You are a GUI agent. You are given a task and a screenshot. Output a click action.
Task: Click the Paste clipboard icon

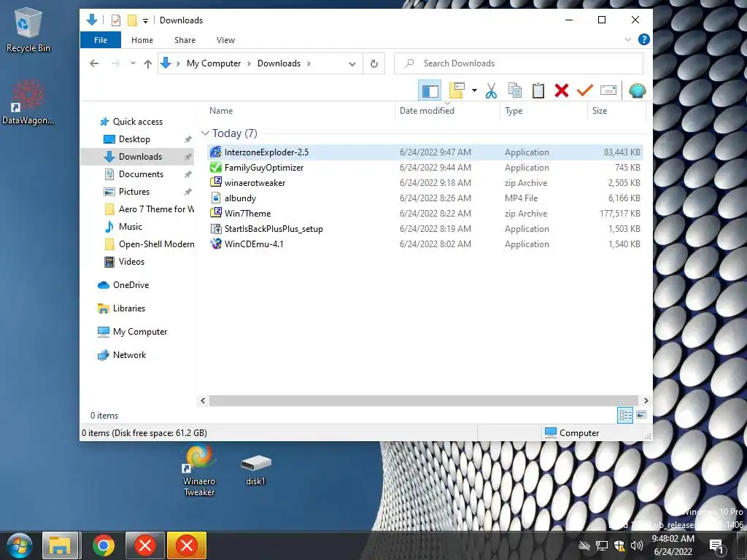[538, 90]
